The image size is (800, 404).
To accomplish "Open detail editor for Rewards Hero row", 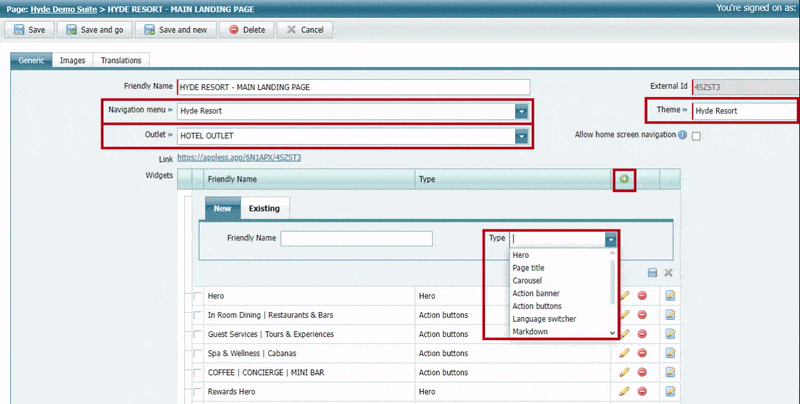I will tap(670, 391).
